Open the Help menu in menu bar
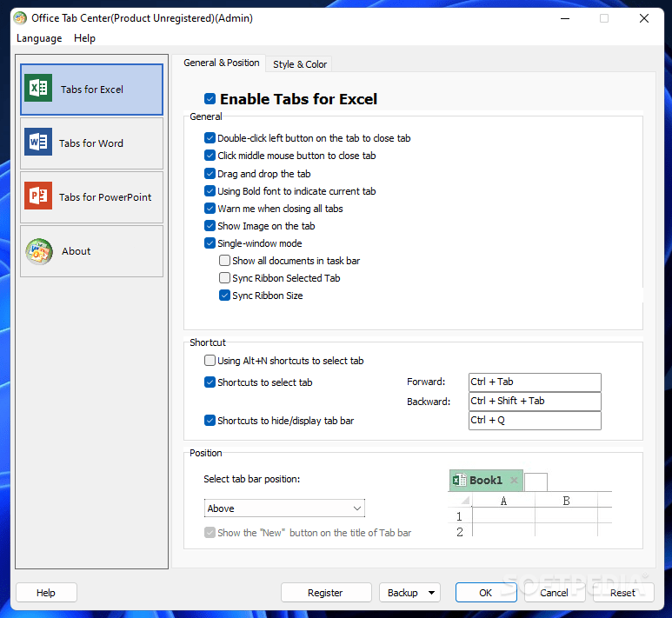 click(x=84, y=38)
